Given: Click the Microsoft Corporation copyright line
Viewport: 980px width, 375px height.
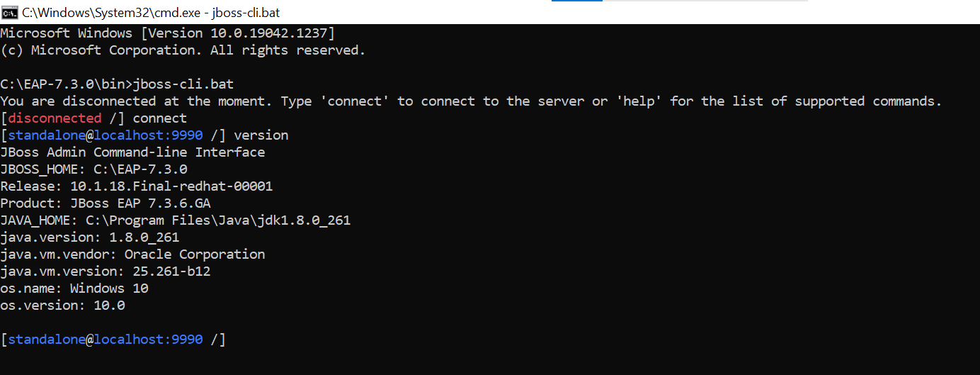Looking at the screenshot, I should coord(183,50).
